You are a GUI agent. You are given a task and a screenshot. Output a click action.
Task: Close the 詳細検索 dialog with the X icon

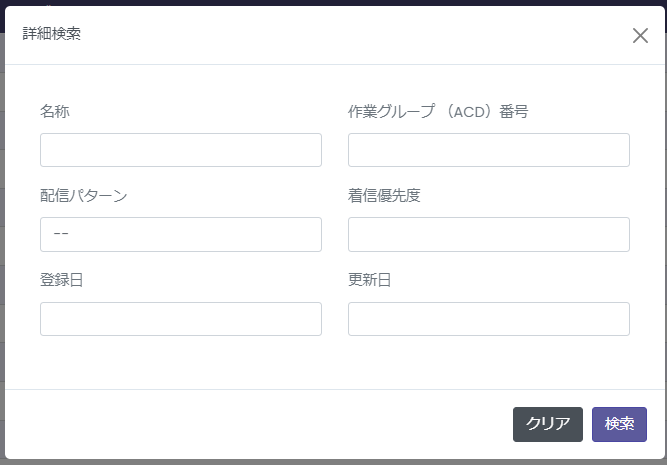pyautogui.click(x=640, y=36)
